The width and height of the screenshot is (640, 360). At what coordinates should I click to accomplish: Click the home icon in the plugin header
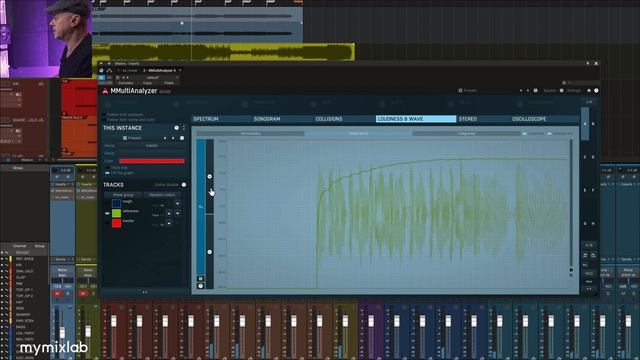coord(589,91)
